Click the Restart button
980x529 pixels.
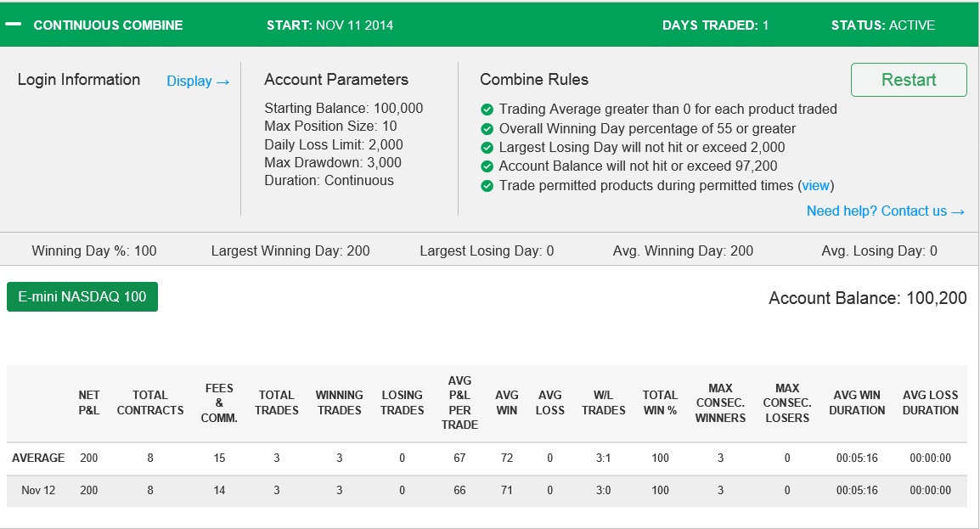pos(909,80)
